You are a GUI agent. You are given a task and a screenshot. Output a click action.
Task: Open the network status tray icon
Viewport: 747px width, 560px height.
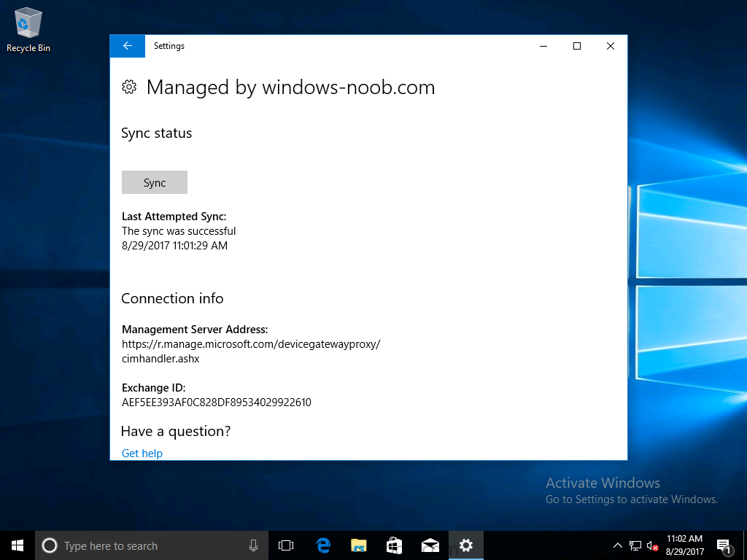coord(635,545)
